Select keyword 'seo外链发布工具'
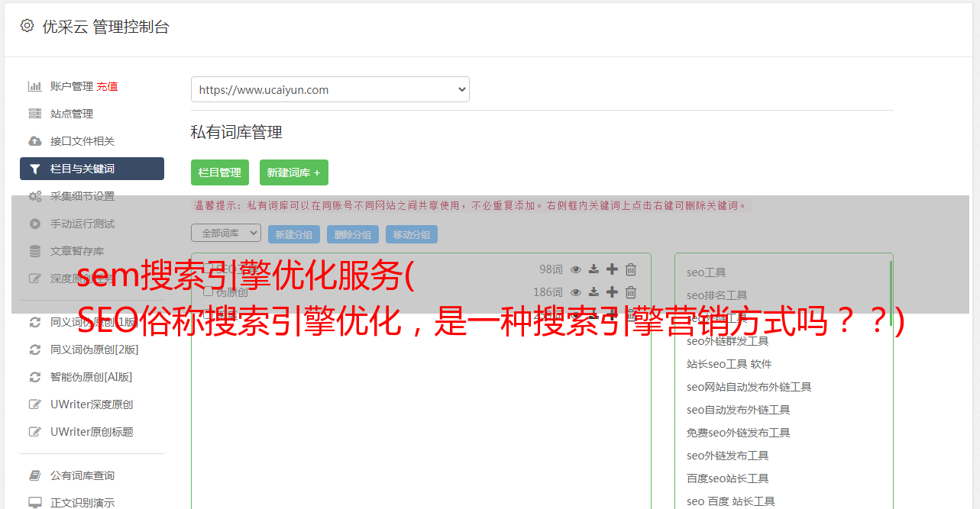 (728, 456)
